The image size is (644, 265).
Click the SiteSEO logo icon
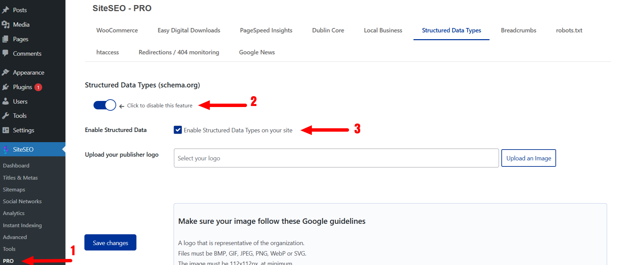point(5,149)
